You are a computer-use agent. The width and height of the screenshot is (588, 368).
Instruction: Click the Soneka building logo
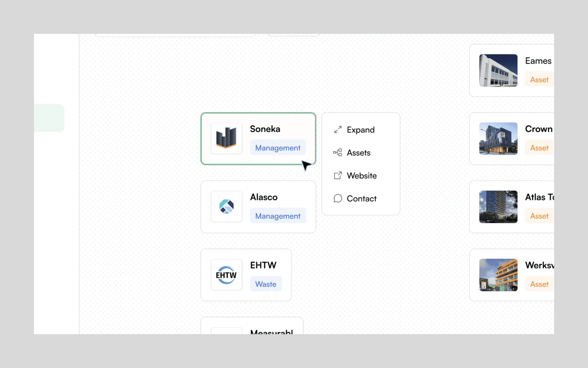click(226, 138)
